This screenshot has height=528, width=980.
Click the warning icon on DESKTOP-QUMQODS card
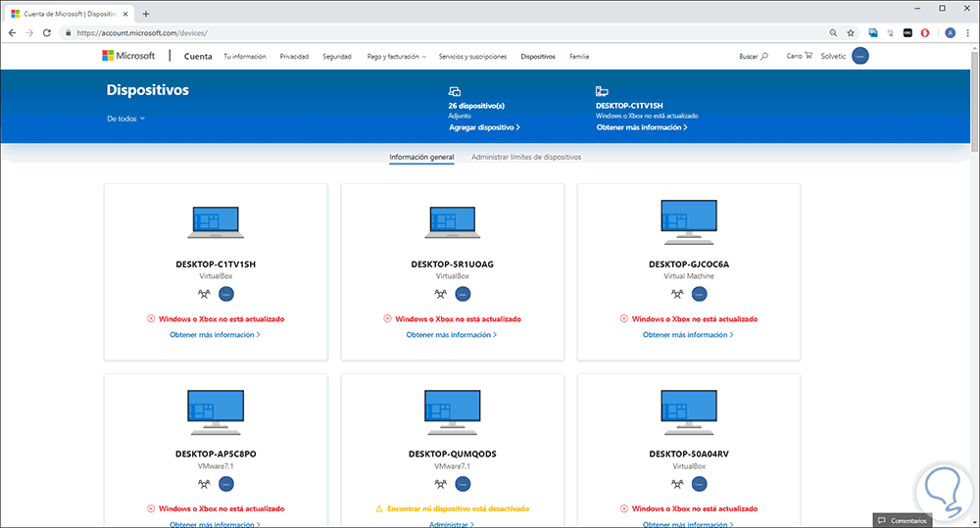[x=378, y=508]
